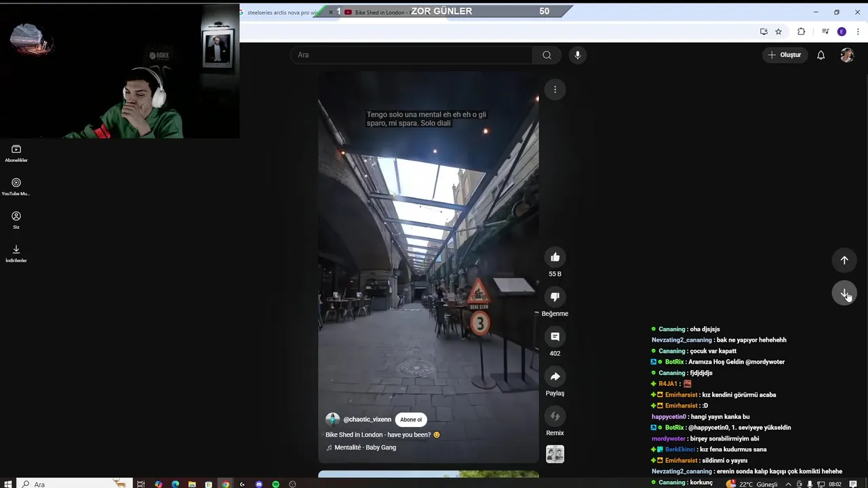Open İndirilenler downloads in the sidebar
The height and width of the screenshot is (488, 868).
(16, 253)
